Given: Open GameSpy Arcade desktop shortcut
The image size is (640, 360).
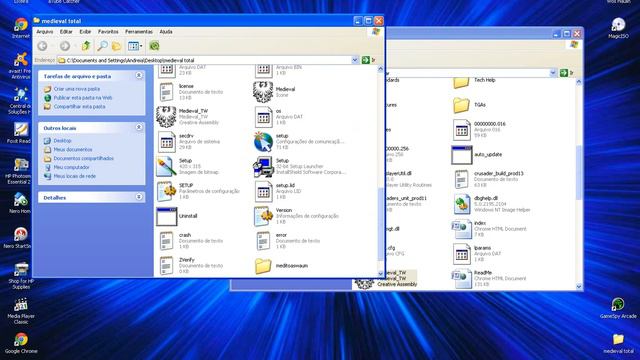Looking at the screenshot, I should [x=618, y=308].
